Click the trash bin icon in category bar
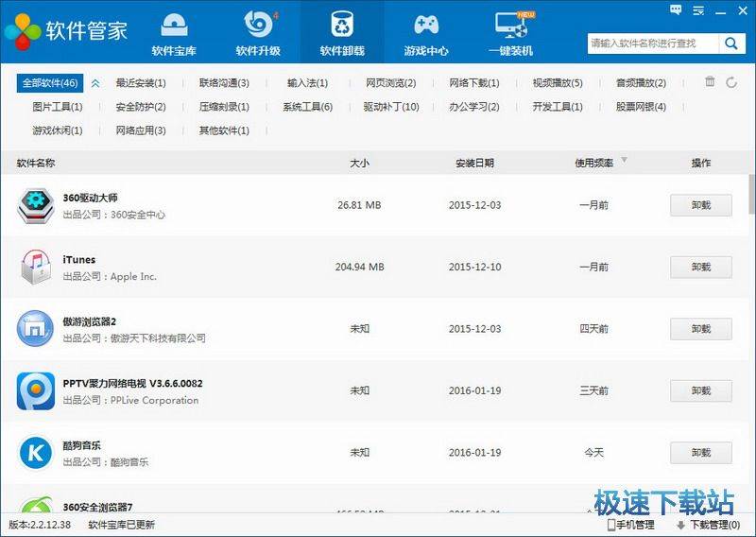 (710, 82)
